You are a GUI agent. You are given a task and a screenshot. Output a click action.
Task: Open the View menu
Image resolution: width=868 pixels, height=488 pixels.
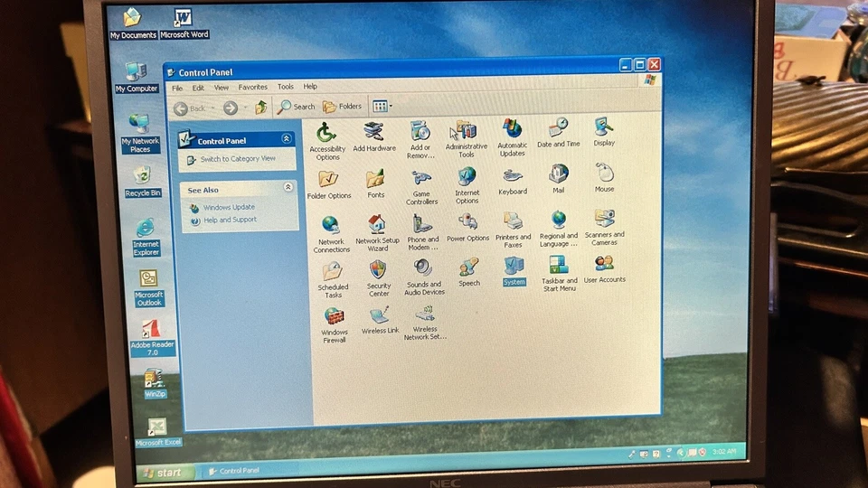pyautogui.click(x=221, y=88)
